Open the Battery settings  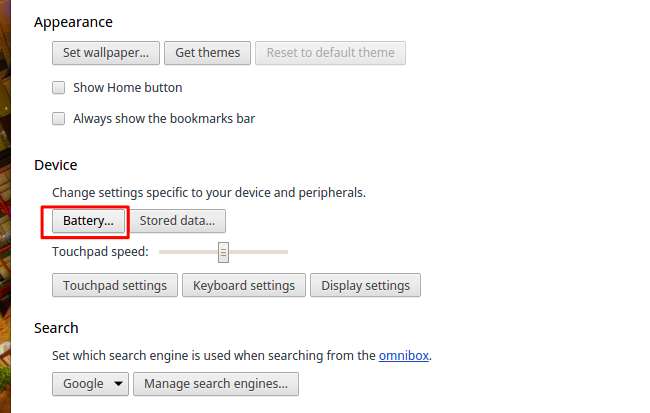88,221
